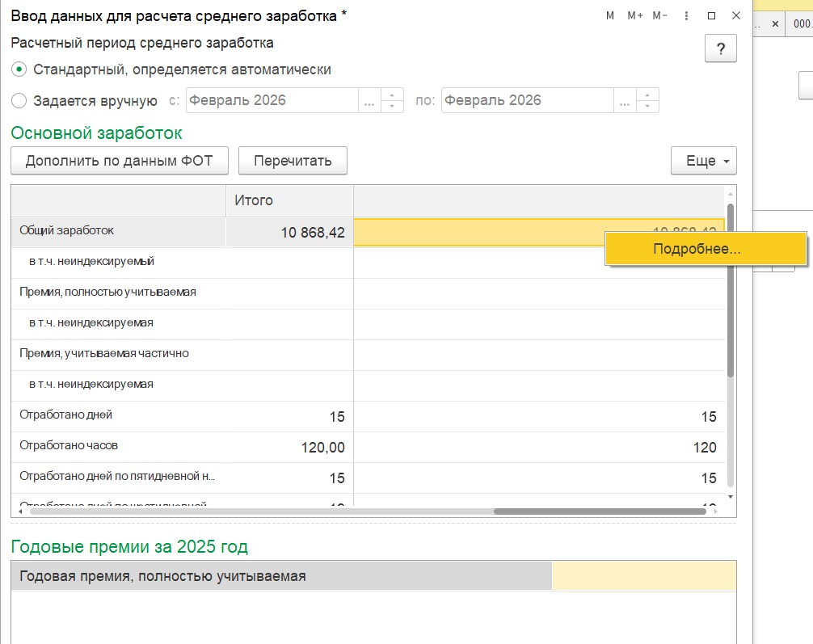Click the table's horizontal scrollbar thumb
The image size is (813, 644).
[600, 511]
